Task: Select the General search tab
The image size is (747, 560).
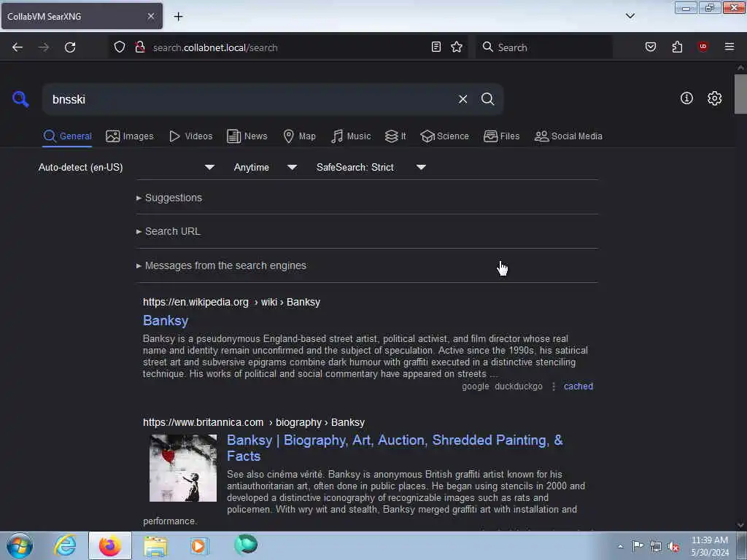Action: pyautogui.click(x=67, y=136)
